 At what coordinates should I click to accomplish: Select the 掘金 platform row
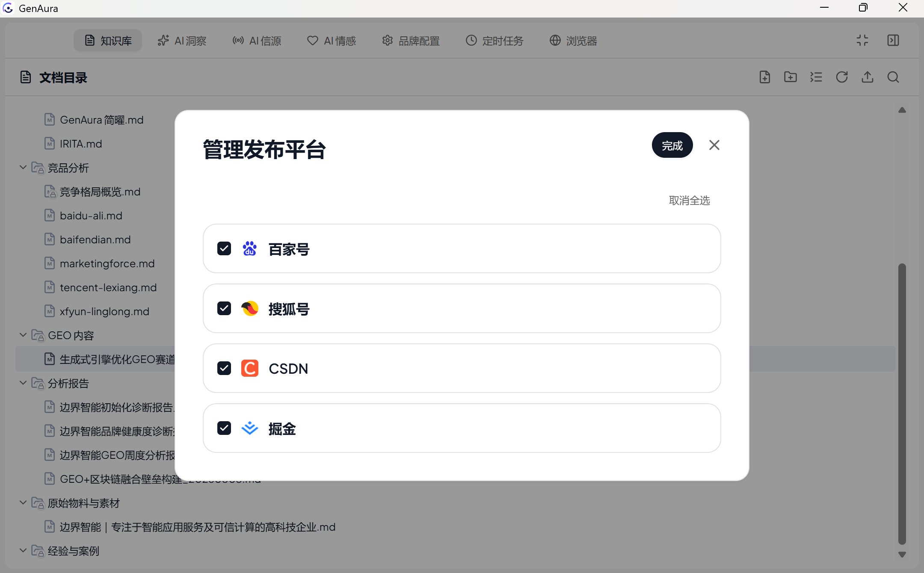[x=462, y=428]
